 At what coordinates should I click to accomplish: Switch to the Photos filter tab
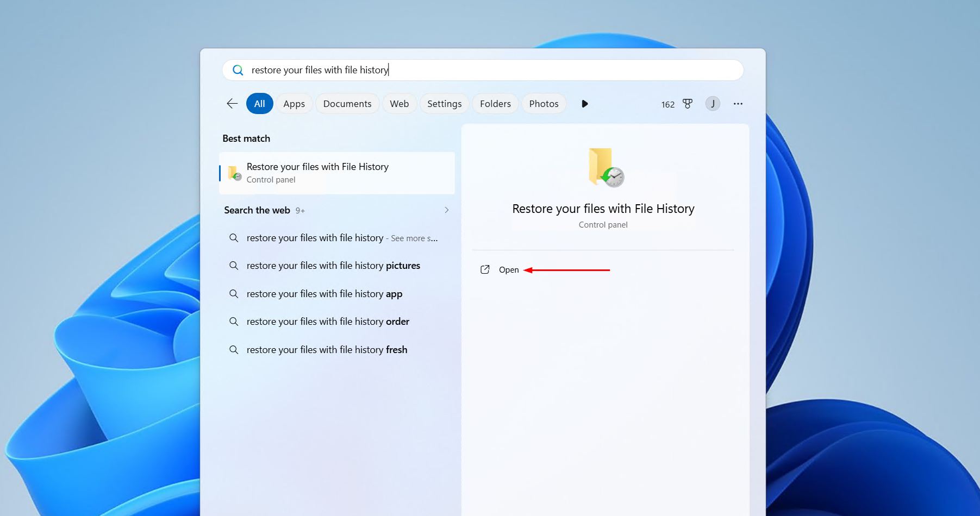click(544, 104)
